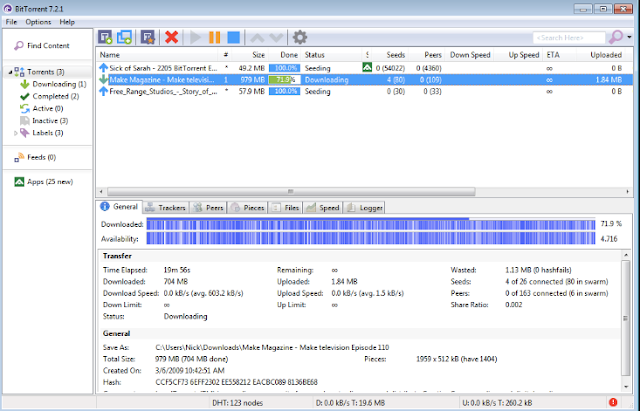Image resolution: width=640 pixels, height=411 pixels.
Task: Stop the torrent with the blue square icon
Action: click(x=233, y=37)
